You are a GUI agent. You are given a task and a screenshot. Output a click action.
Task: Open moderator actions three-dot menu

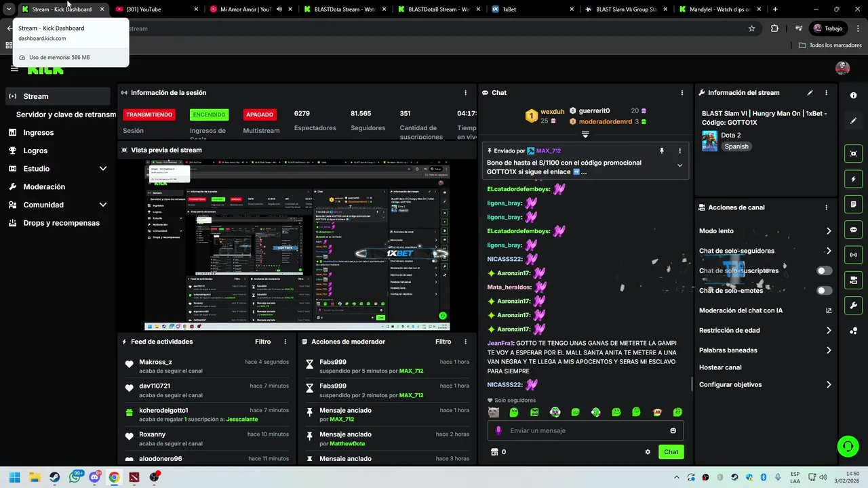tap(465, 342)
